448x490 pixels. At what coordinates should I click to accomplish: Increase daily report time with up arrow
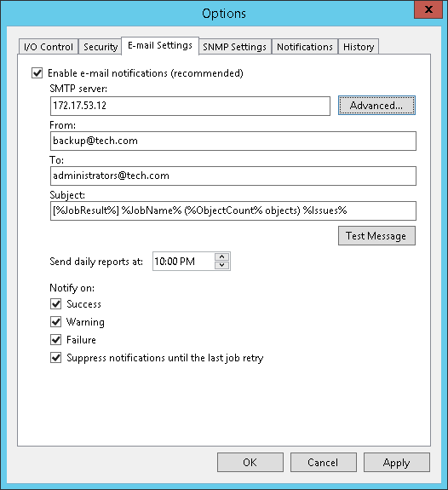221,257
